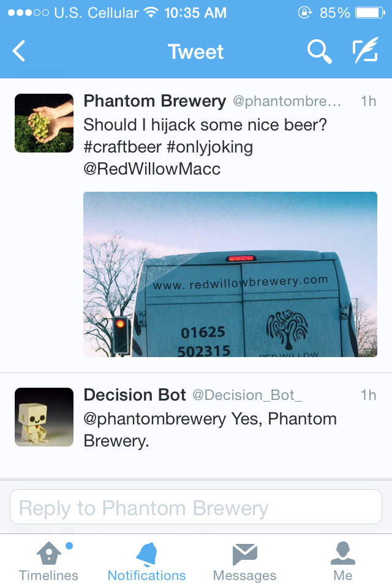Open the Timelines home tab

(x=49, y=562)
